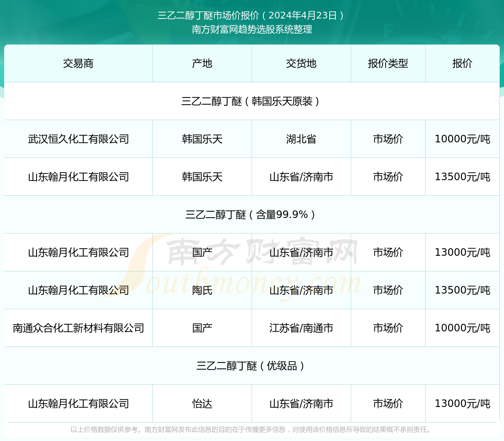Click delivery place 湖北省
The height and width of the screenshot is (441, 504).
301,139
